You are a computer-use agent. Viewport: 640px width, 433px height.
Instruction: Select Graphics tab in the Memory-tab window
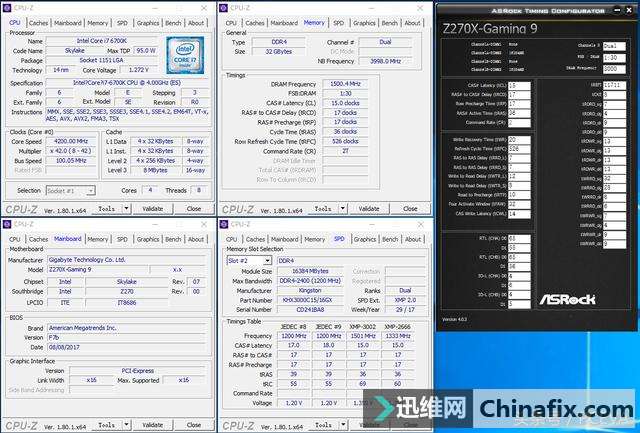point(364,23)
